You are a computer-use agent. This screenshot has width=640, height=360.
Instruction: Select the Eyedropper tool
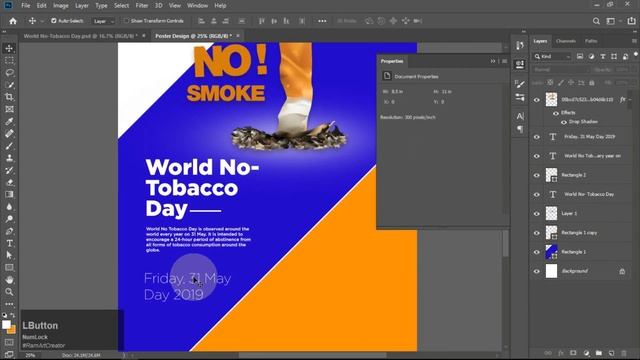pyautogui.click(x=9, y=121)
